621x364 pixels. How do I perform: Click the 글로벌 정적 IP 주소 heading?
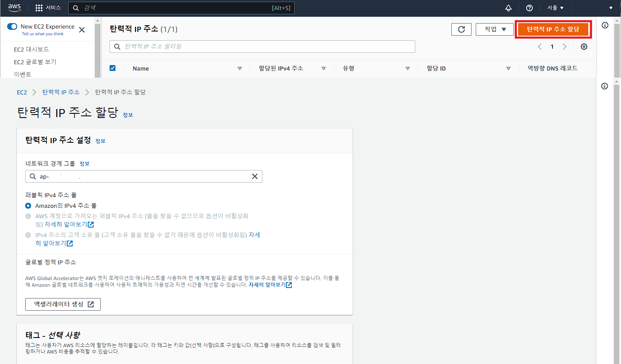[x=51, y=262]
